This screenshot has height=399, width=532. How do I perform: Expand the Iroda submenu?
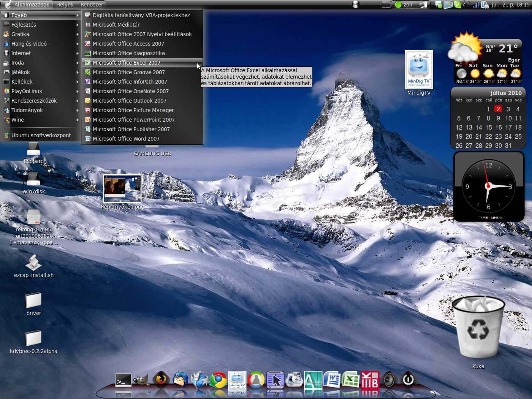click(x=41, y=63)
